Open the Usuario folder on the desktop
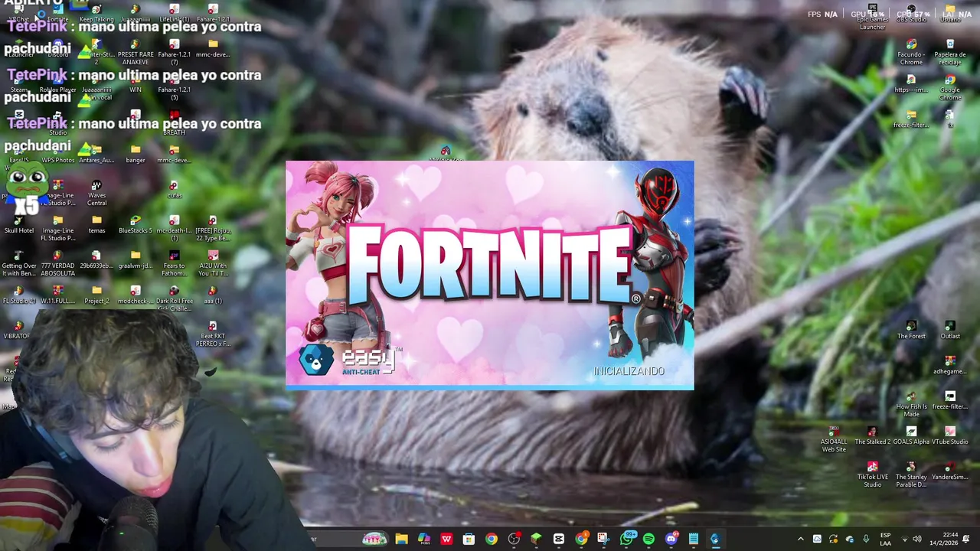 [950, 13]
